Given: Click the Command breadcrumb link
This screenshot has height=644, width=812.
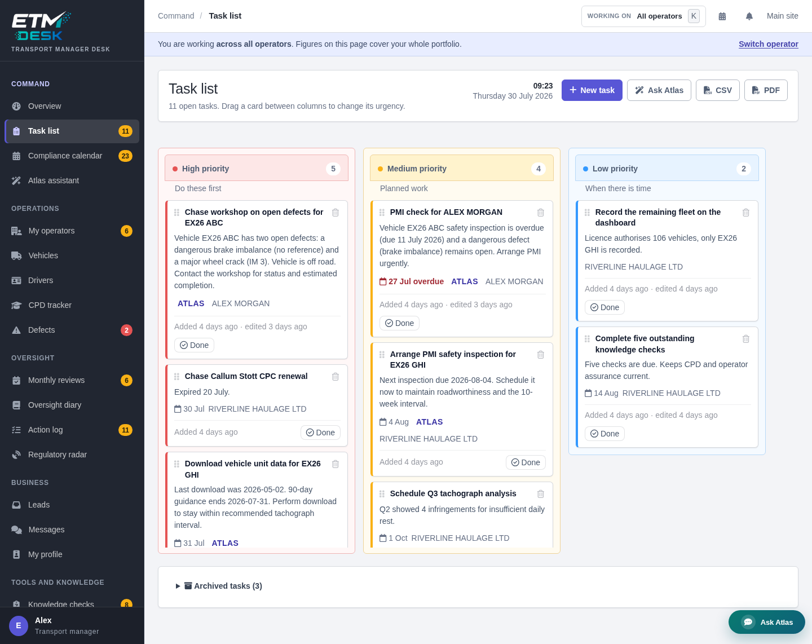Looking at the screenshot, I should pos(176,16).
